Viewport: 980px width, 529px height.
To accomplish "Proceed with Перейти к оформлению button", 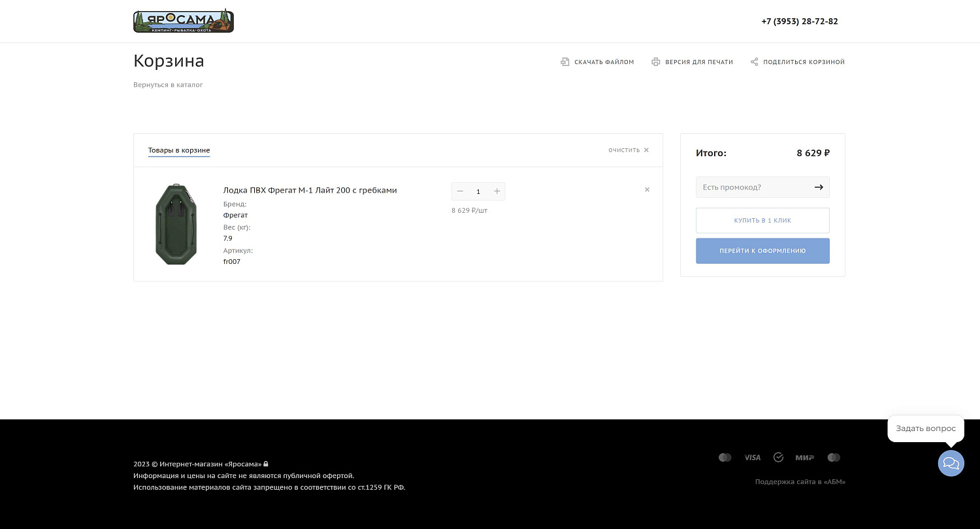I will (762, 251).
